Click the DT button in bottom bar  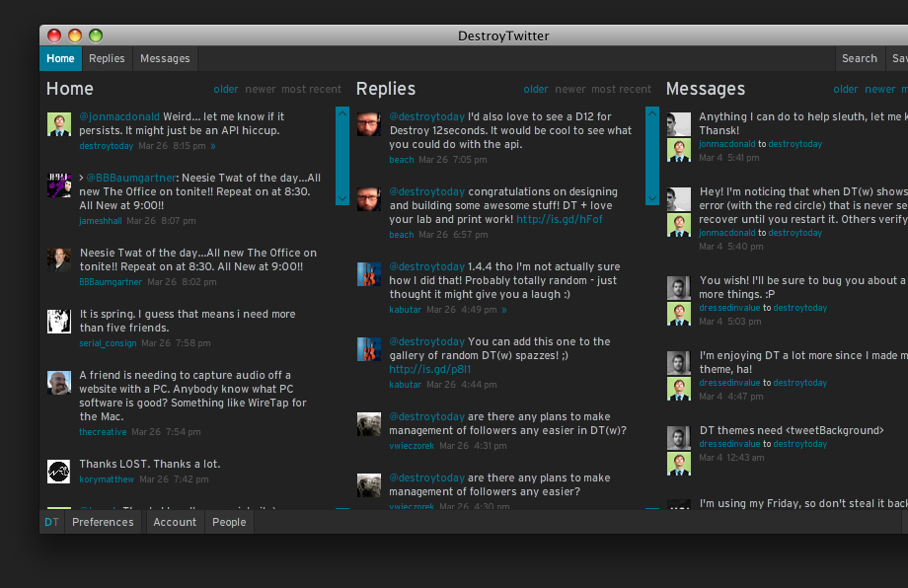tap(51, 522)
